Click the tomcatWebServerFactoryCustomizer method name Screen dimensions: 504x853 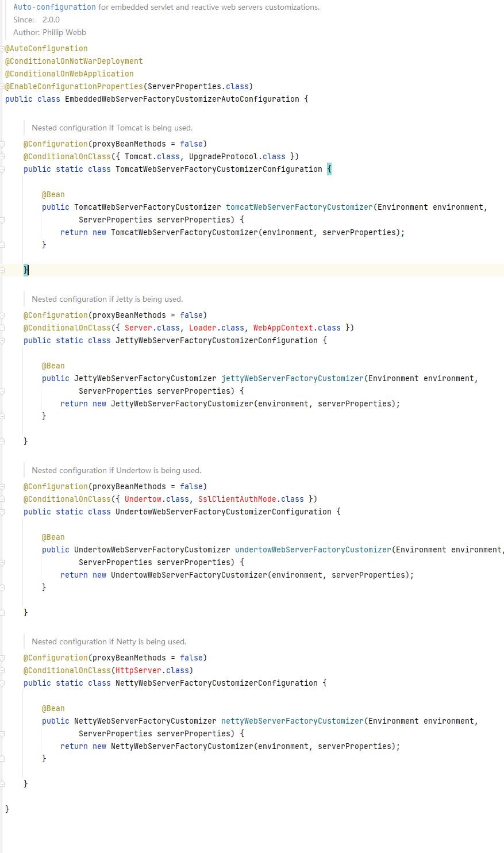tap(299, 208)
